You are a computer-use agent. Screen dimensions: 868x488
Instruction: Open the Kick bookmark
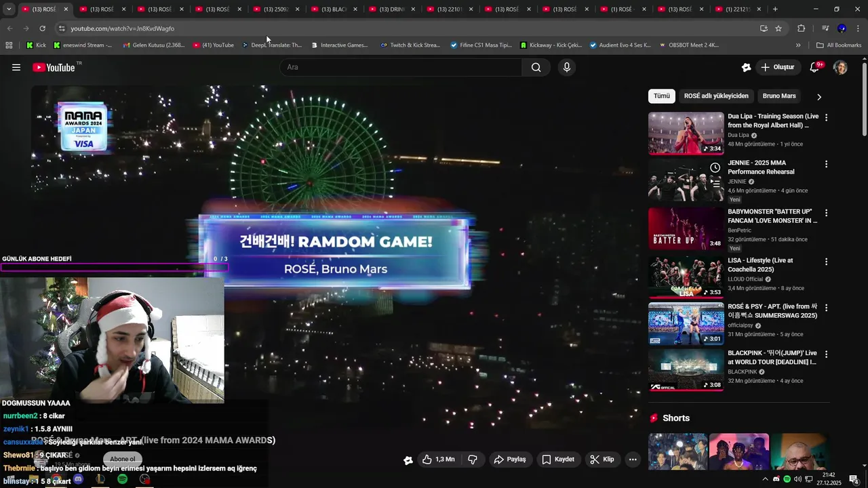tap(36, 45)
